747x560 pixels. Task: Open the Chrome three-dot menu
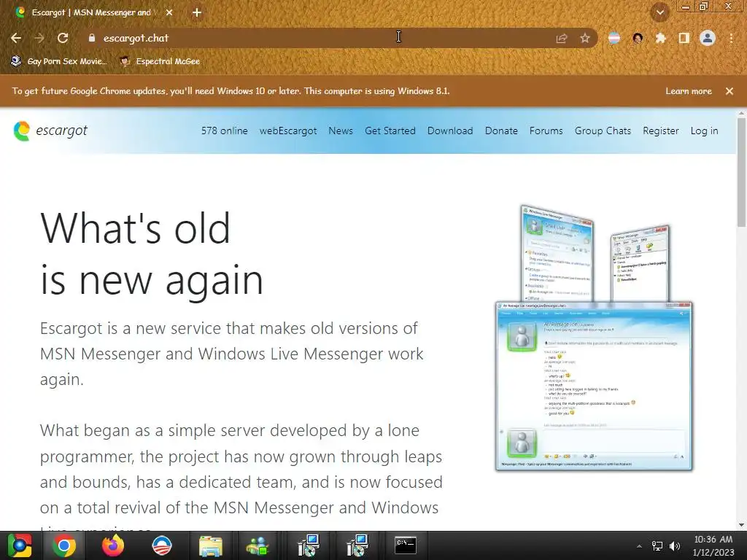[x=731, y=38]
